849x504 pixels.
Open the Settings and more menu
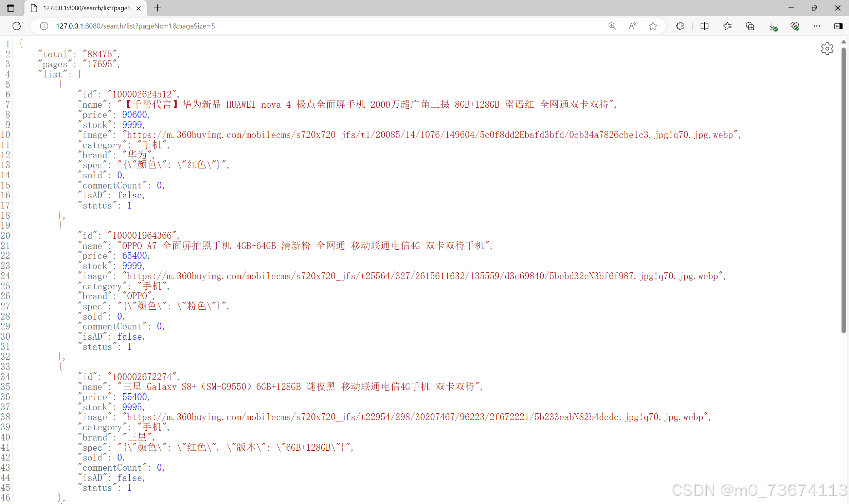(817, 26)
